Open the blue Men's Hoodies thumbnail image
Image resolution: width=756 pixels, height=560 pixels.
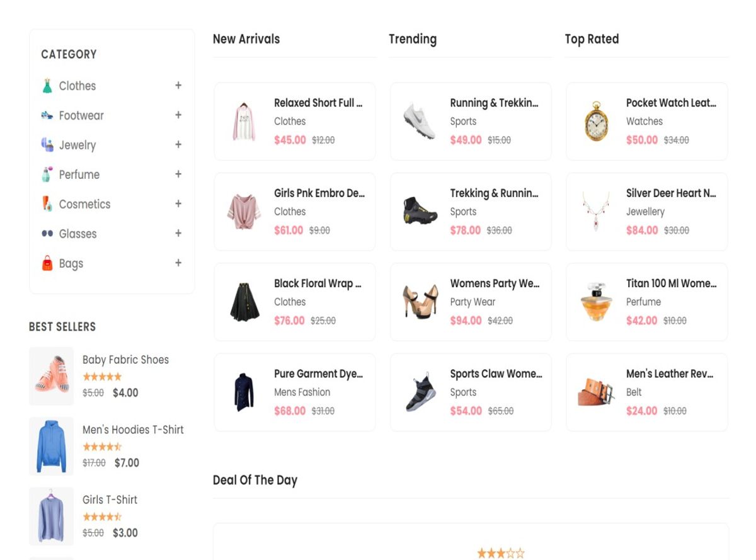point(52,446)
